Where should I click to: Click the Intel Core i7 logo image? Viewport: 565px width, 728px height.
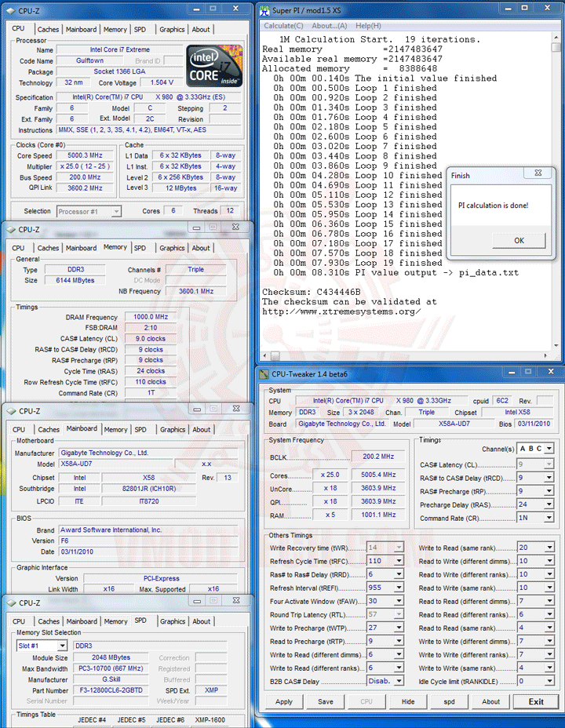point(214,66)
